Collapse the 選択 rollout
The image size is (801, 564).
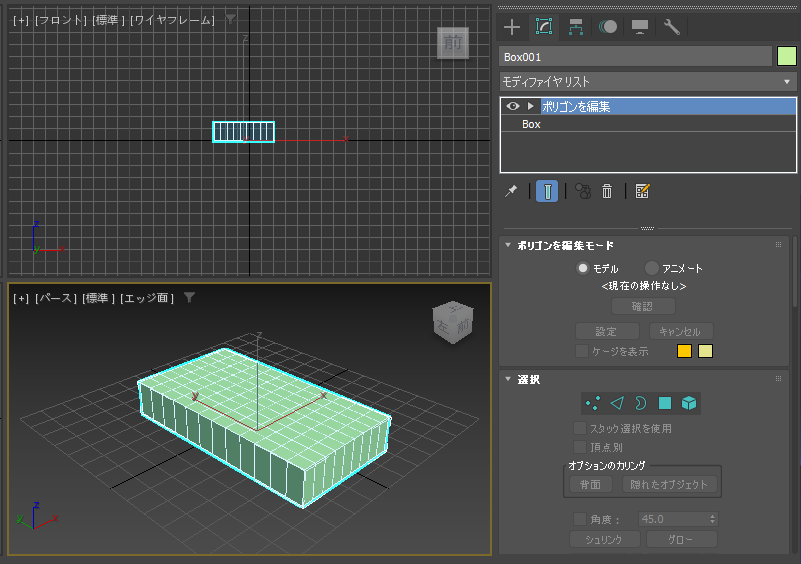(508, 379)
